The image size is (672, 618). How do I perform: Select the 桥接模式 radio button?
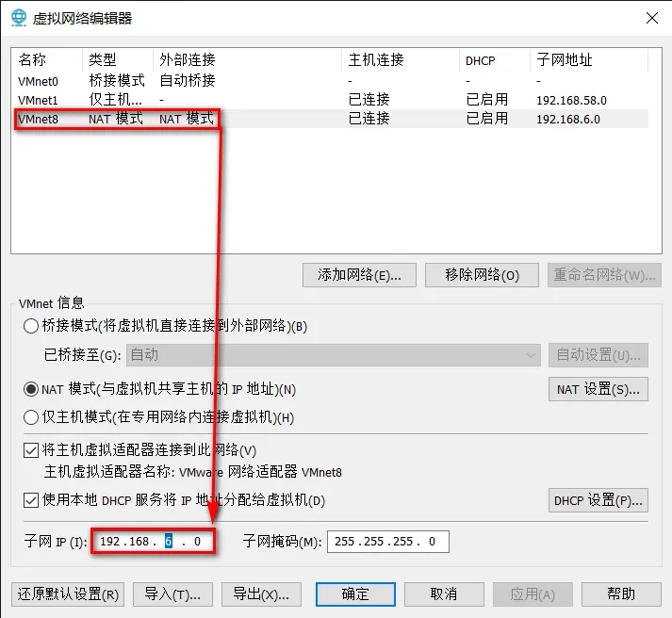tap(31, 326)
